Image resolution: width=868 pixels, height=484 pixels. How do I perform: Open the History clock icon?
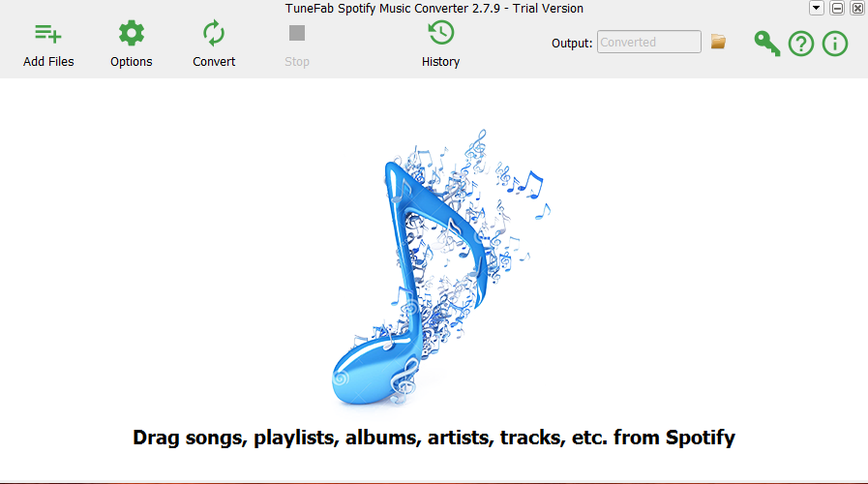click(440, 33)
